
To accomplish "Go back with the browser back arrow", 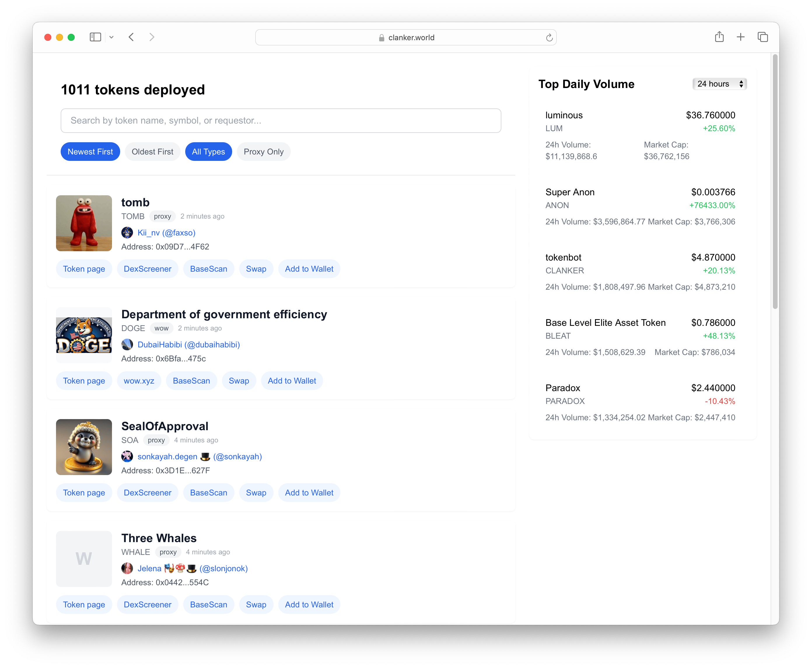I will 131,37.
